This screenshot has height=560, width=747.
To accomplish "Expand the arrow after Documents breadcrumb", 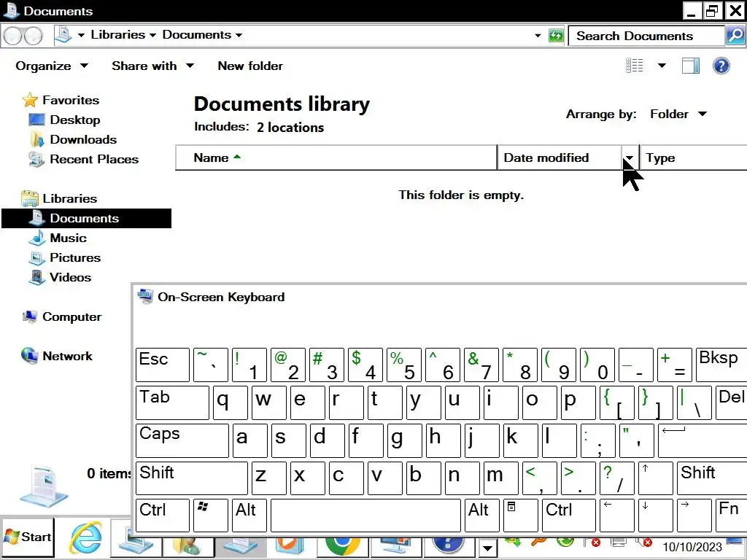I will pos(239,35).
